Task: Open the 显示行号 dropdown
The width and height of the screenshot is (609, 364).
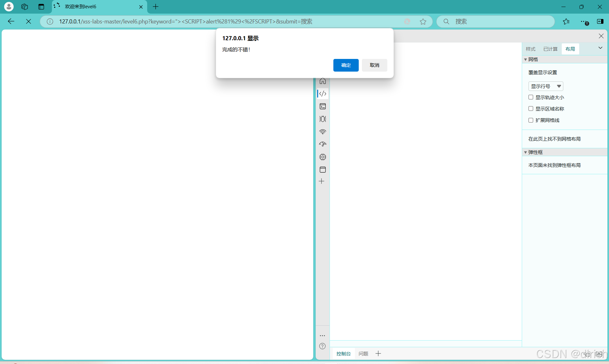Action: (546, 86)
